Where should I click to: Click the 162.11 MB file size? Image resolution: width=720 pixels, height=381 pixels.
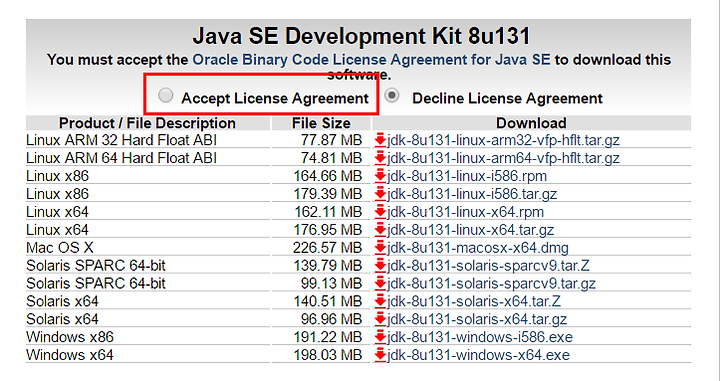point(328,212)
